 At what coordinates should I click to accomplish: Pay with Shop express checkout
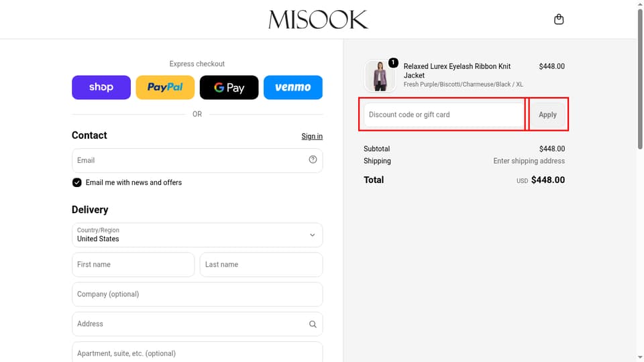(x=101, y=87)
